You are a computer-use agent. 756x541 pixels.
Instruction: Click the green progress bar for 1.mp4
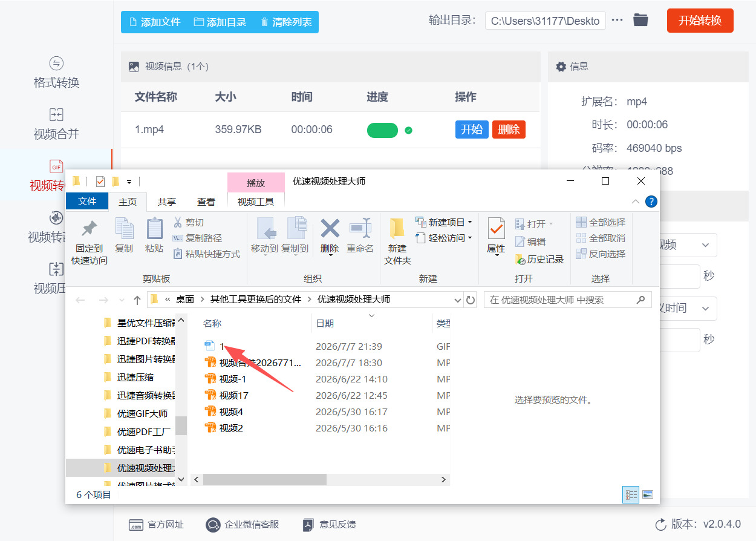click(382, 130)
